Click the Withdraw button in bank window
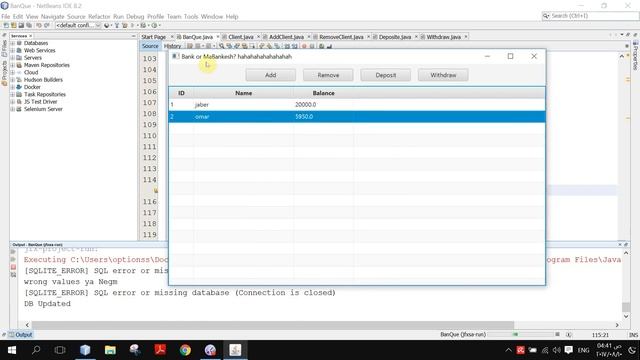Screen dimensions: 640x360 [x=443, y=75]
